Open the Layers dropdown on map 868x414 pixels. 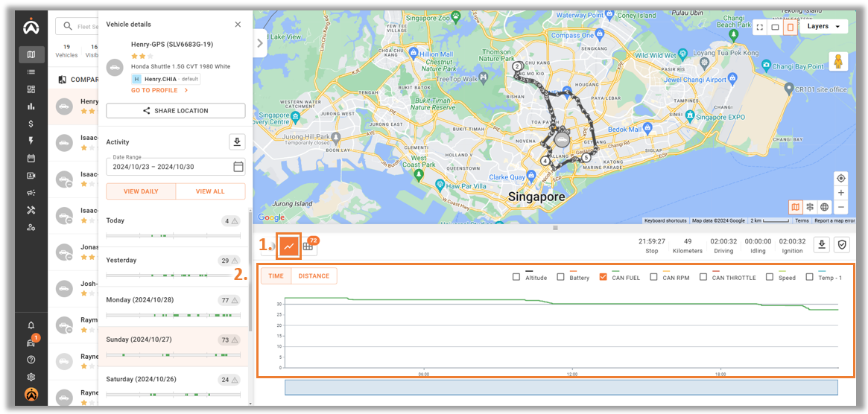pos(824,27)
